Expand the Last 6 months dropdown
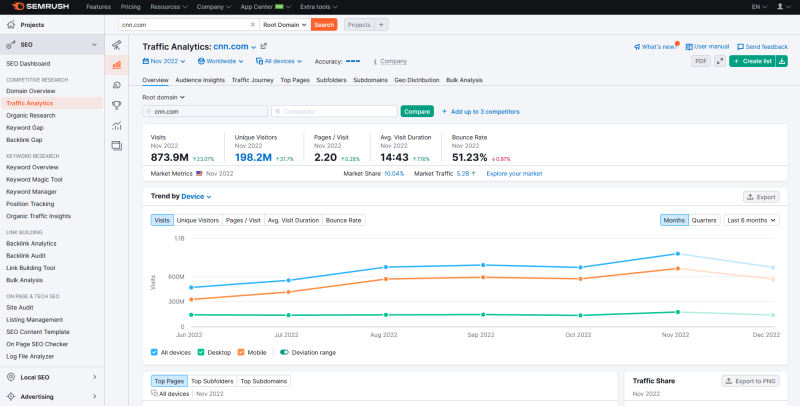Image resolution: width=800 pixels, height=406 pixels. [752, 220]
